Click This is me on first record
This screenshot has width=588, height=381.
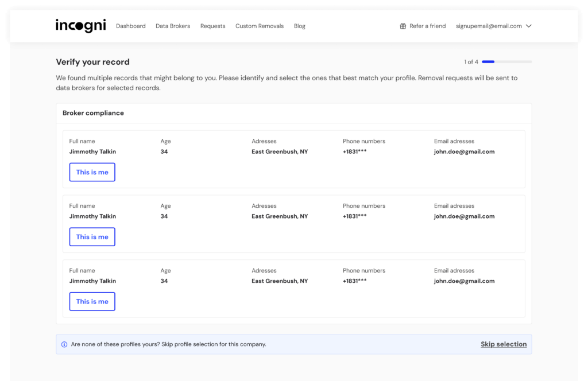coord(92,172)
